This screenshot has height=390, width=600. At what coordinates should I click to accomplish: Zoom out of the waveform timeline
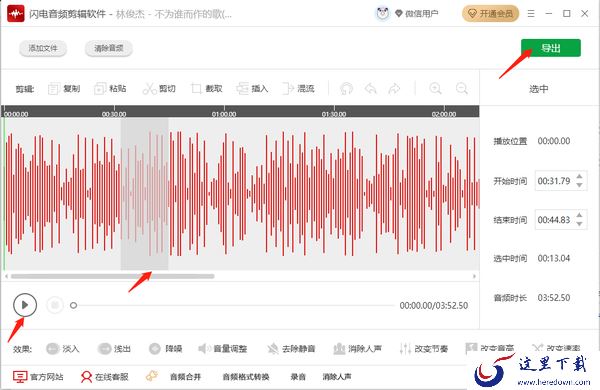click(x=462, y=89)
